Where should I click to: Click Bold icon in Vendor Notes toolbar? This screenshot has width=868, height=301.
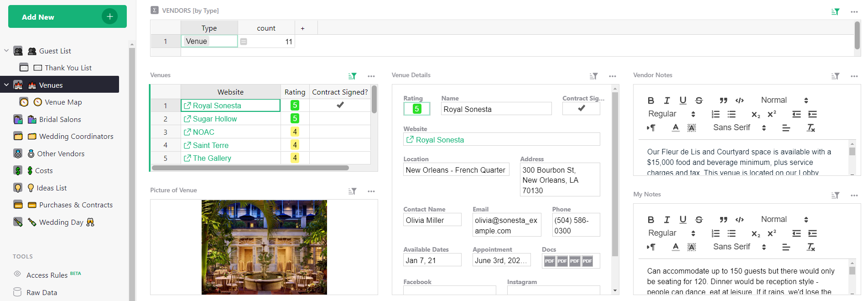point(651,100)
